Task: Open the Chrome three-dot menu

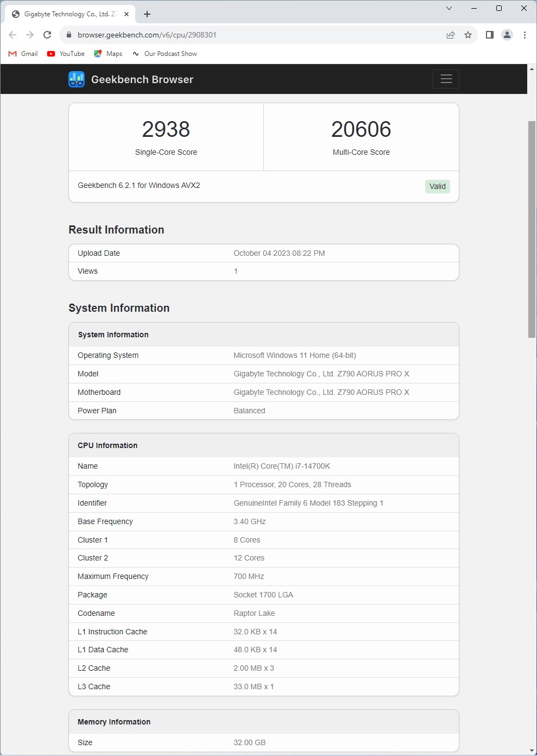Action: point(525,35)
